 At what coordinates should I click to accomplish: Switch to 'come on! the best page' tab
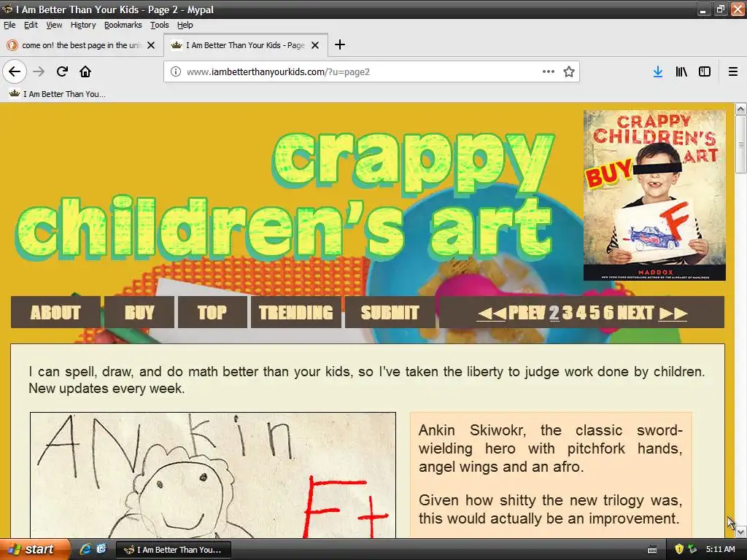pyautogui.click(x=82, y=45)
